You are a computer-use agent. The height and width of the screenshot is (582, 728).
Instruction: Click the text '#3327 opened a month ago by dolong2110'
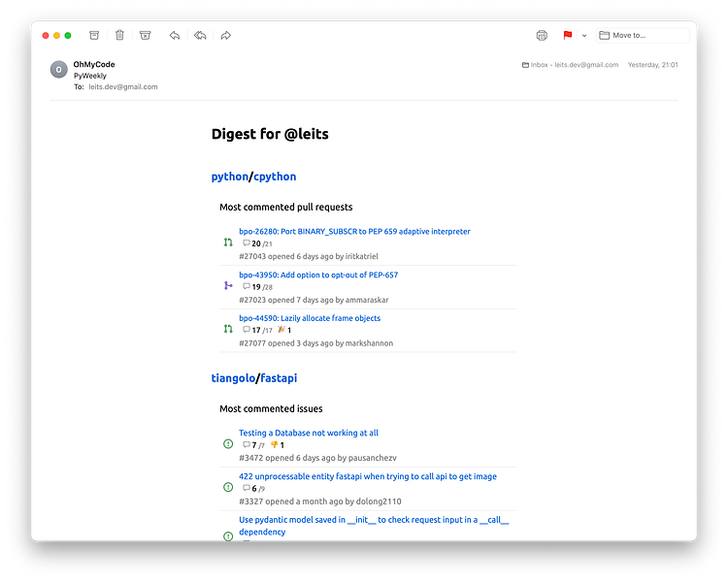point(320,501)
